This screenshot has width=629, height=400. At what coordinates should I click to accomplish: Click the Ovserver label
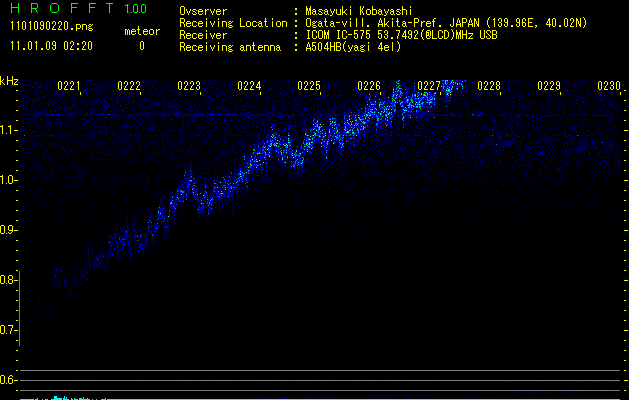(203, 11)
